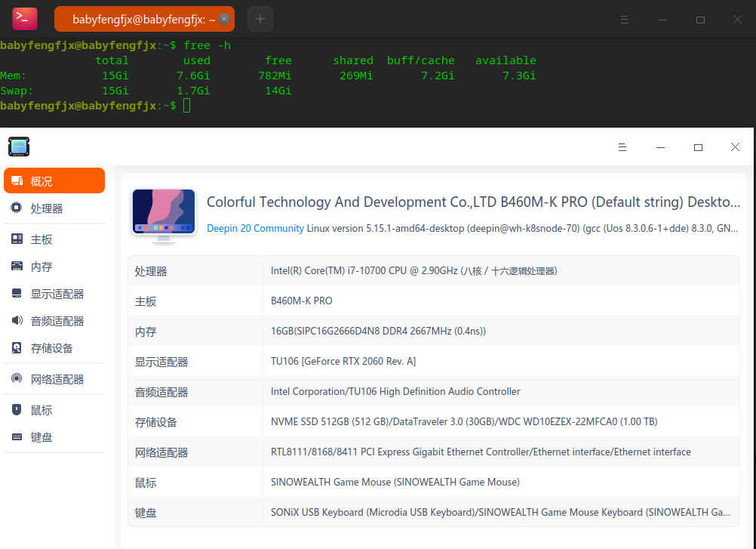Click the 存储设备 storage disk icon
The width and height of the screenshot is (756, 549).
[x=17, y=347]
